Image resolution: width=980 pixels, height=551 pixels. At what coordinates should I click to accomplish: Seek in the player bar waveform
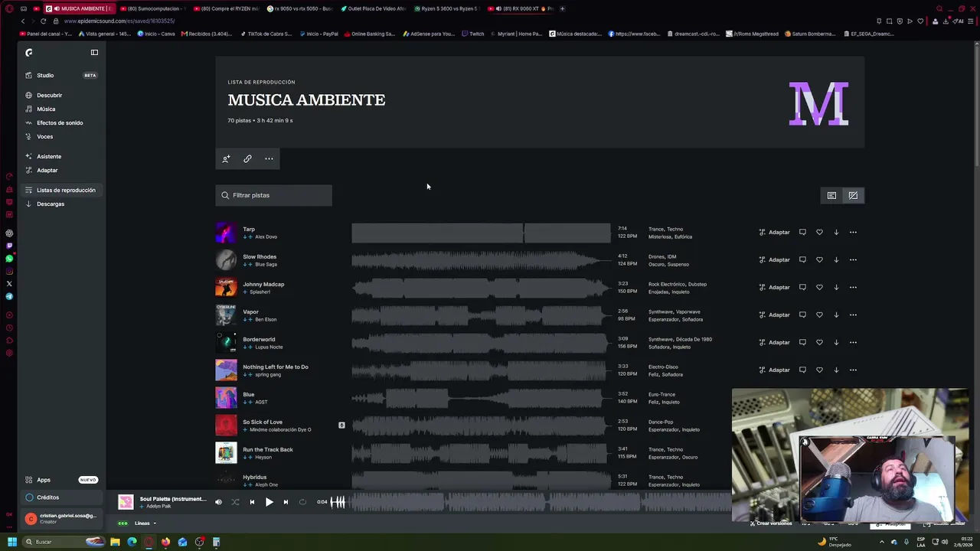(x=531, y=502)
